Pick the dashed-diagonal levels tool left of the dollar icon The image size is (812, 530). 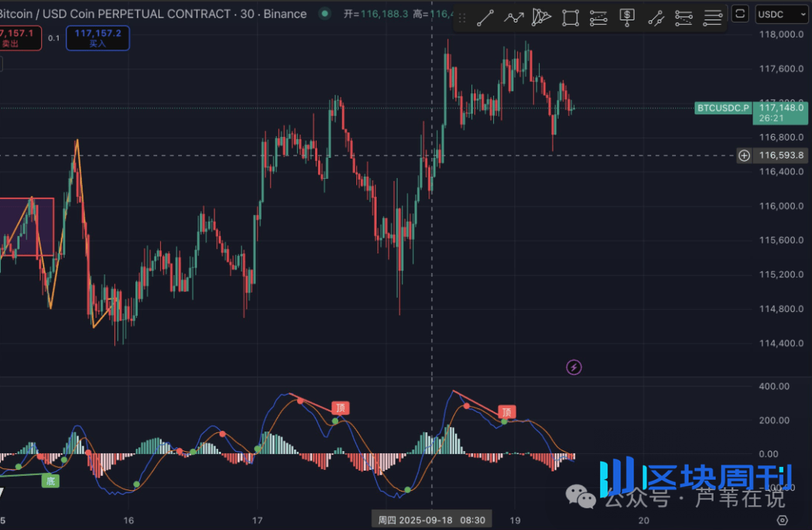point(598,18)
